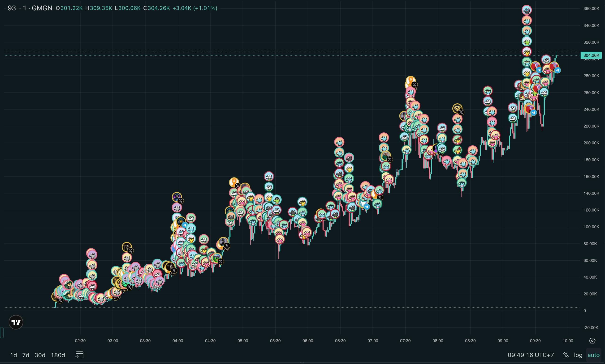Viewport: 605px width, 364px height.
Task: Switch to 180d range
Action: click(58, 355)
